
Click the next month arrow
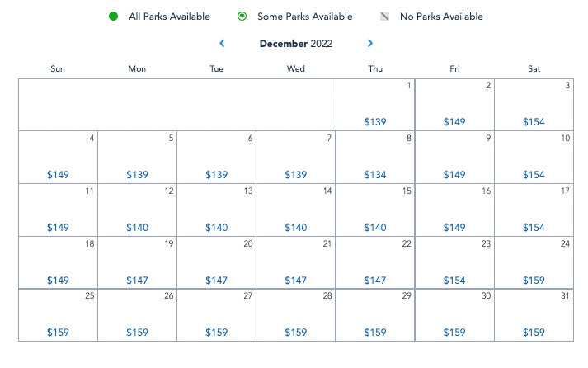pos(370,43)
